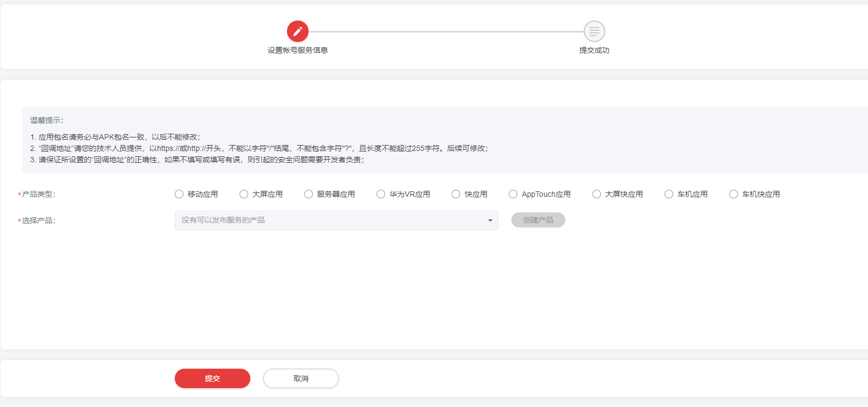Pick the 快应用 radio button
Viewport: 868px width, 407px height.
[456, 194]
